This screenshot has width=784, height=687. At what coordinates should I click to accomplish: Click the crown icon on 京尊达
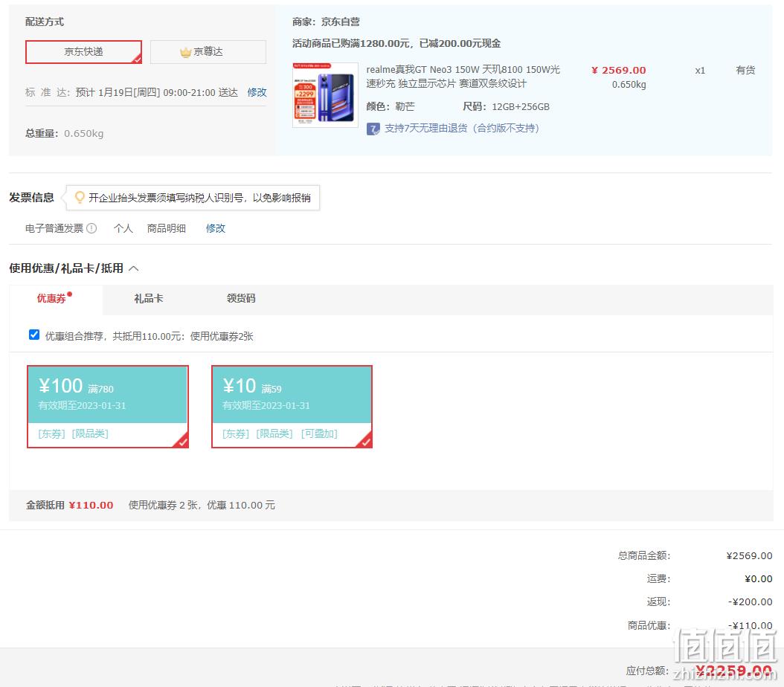coord(185,52)
